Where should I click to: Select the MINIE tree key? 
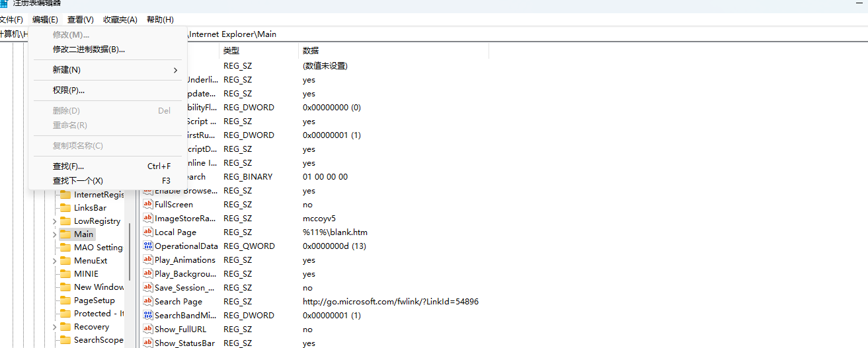click(86, 274)
